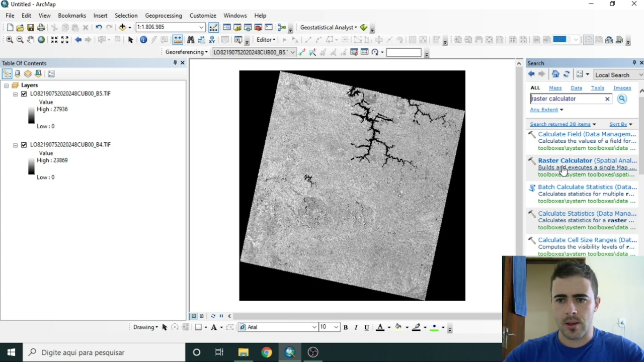Open the Geoprocessing menu
This screenshot has width=644, height=362.
pyautogui.click(x=164, y=16)
